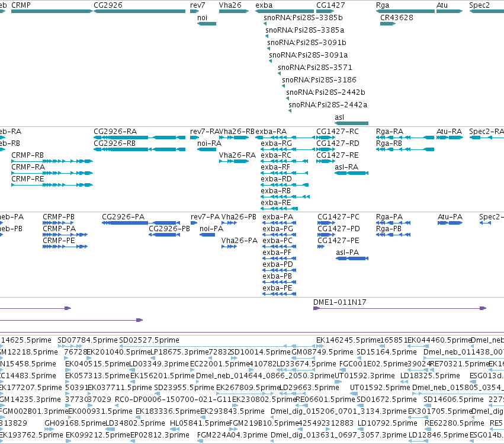This screenshot has width=504, height=444.
Task: Open the exba-PE protein feature
Action: pyautogui.click(x=280, y=294)
